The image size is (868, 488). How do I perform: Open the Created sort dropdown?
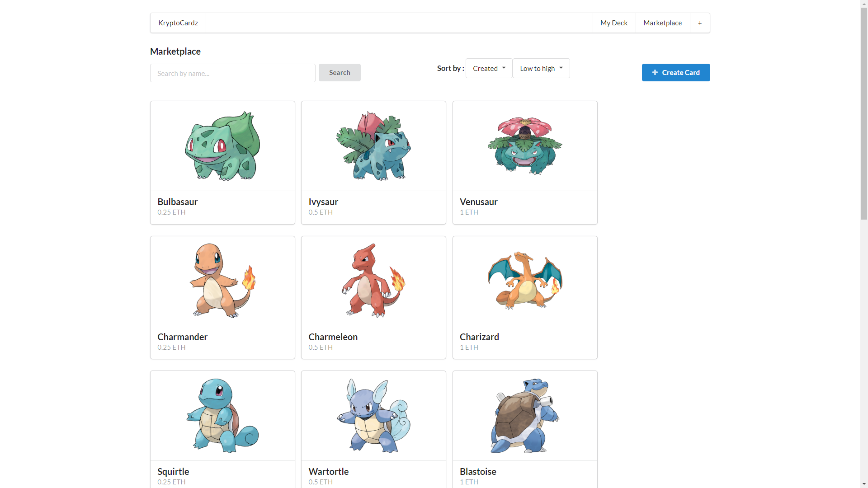point(489,68)
